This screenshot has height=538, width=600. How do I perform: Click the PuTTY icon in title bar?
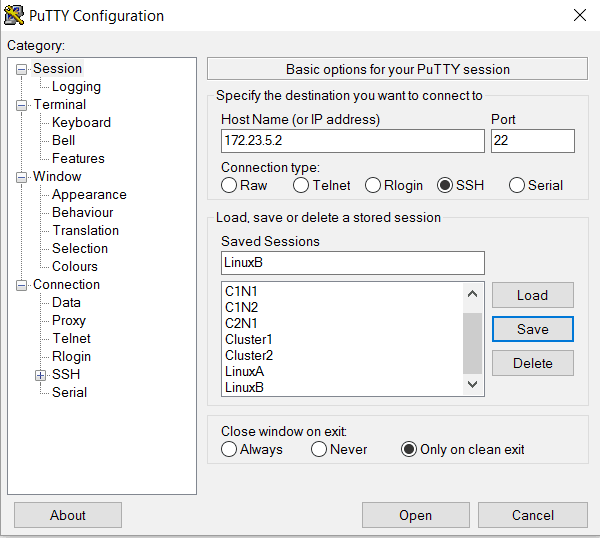tap(14, 15)
